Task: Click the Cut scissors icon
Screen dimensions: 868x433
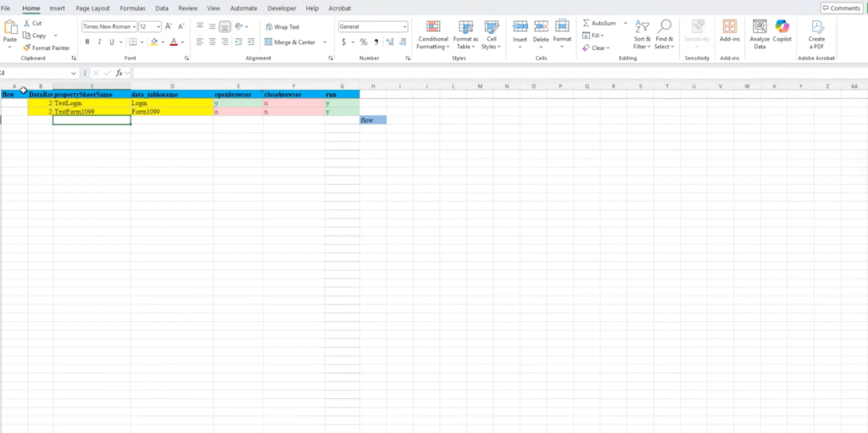Action: coord(27,24)
